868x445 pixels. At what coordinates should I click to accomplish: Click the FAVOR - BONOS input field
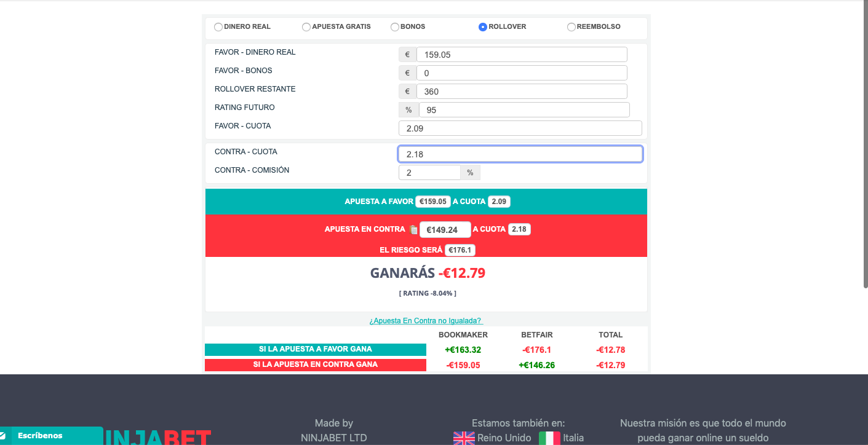tap(522, 73)
